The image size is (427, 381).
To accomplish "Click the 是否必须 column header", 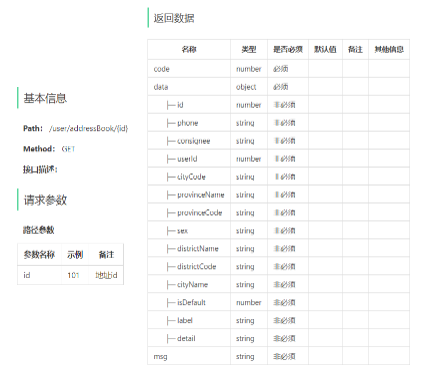I will click(288, 50).
